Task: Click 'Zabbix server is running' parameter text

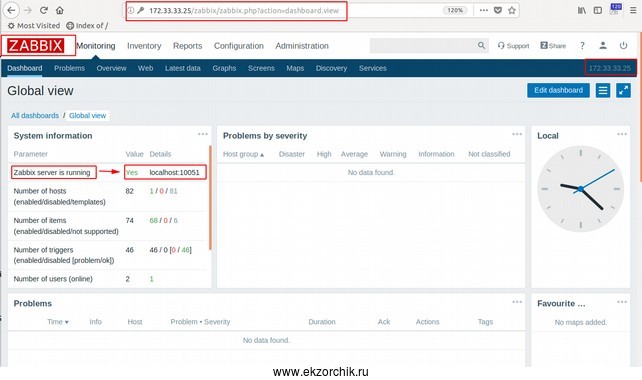Action: [x=52, y=172]
